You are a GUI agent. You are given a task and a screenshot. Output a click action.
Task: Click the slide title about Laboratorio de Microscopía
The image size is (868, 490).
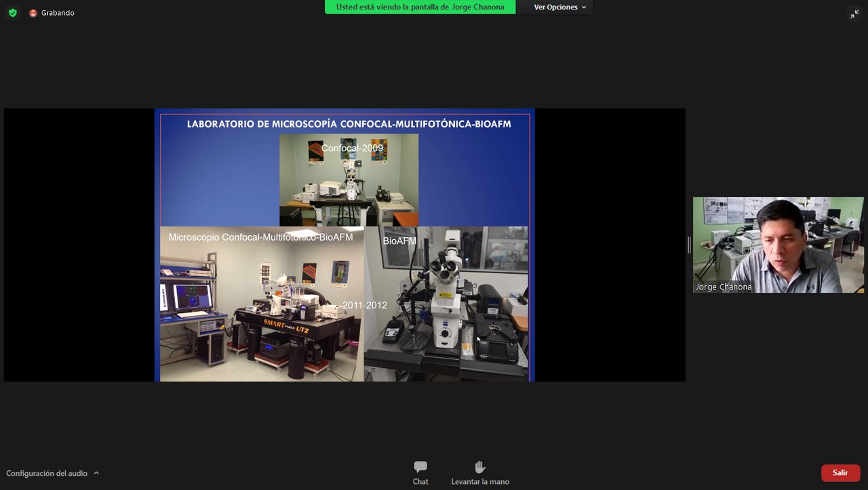coord(349,124)
